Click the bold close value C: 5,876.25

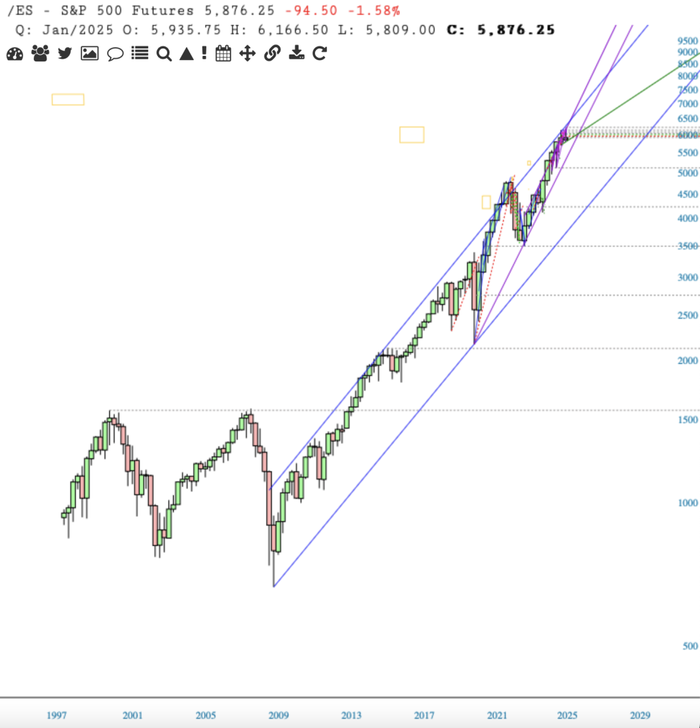tap(501, 30)
